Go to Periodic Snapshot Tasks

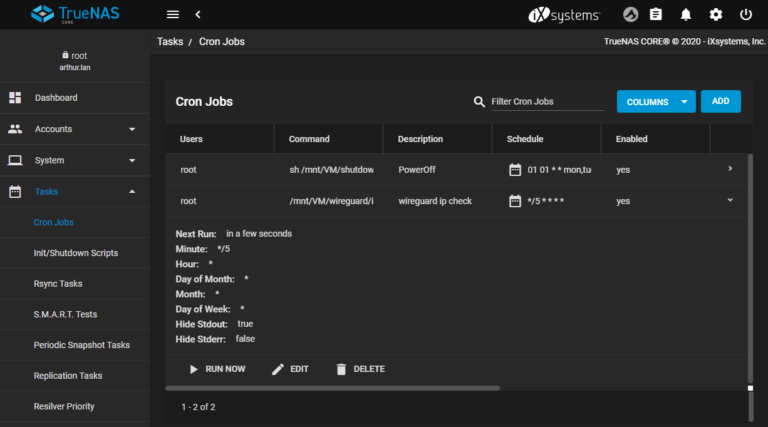click(82, 345)
